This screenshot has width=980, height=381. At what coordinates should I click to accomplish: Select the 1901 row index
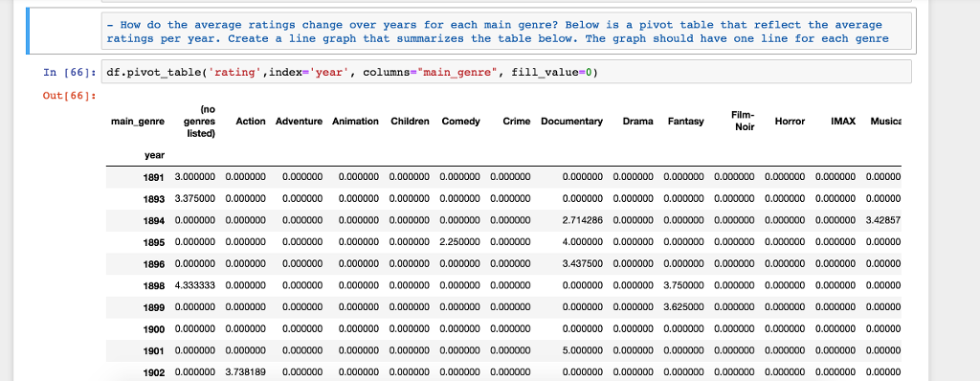click(x=154, y=351)
